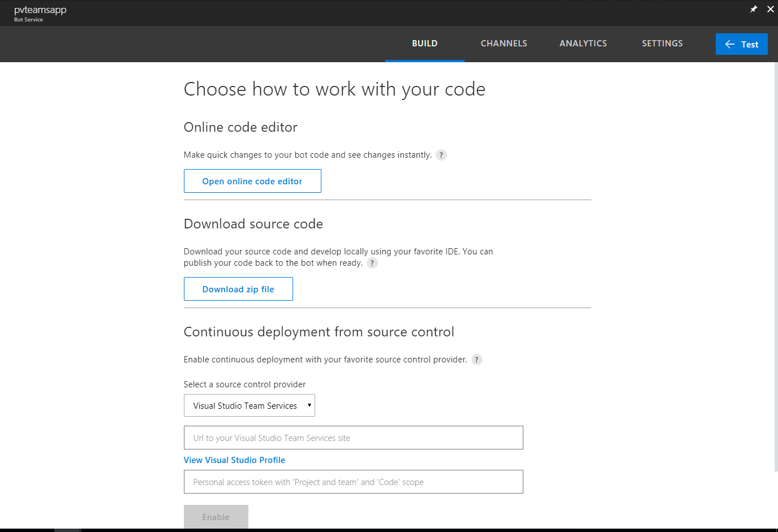Click the 'Online code editor' heading
Image resolution: width=778 pixels, height=532 pixels.
pyautogui.click(x=240, y=127)
